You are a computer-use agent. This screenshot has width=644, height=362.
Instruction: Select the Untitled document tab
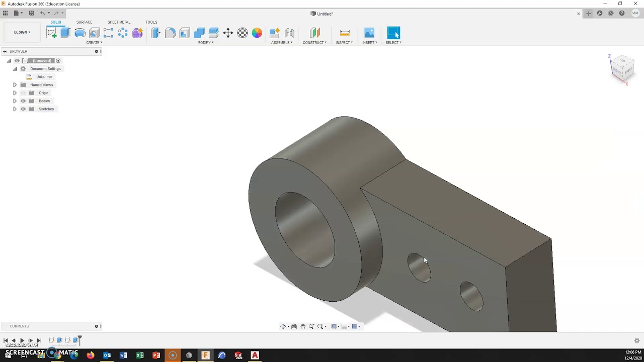point(322,14)
